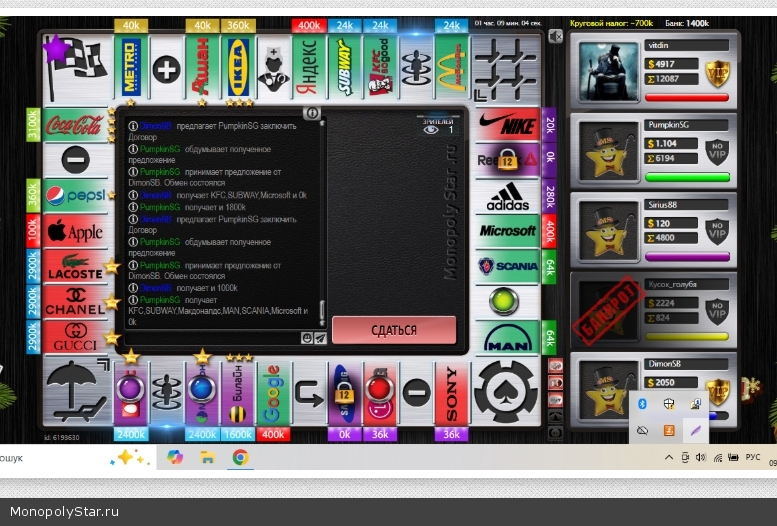Toggle game sound with the muted speaker icon
This screenshot has width=777, height=526.
(555, 36)
